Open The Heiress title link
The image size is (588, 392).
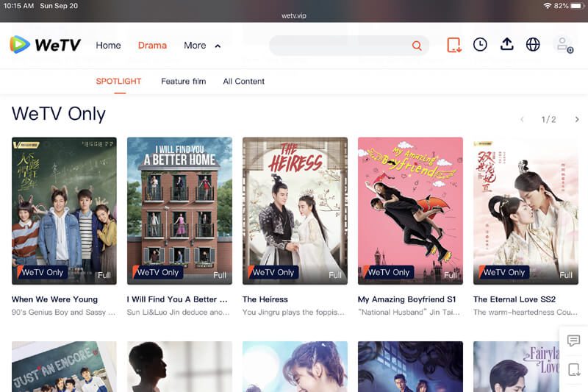coord(265,299)
